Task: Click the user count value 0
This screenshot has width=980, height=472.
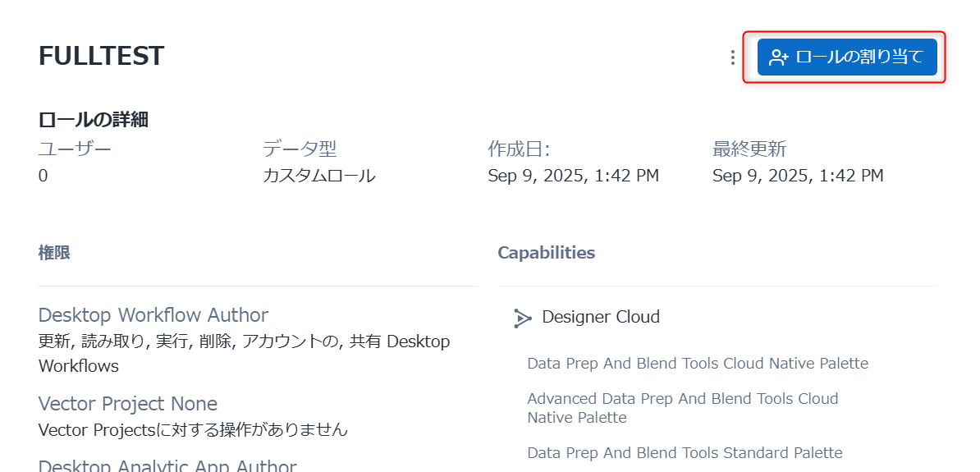Action: pyautogui.click(x=43, y=176)
